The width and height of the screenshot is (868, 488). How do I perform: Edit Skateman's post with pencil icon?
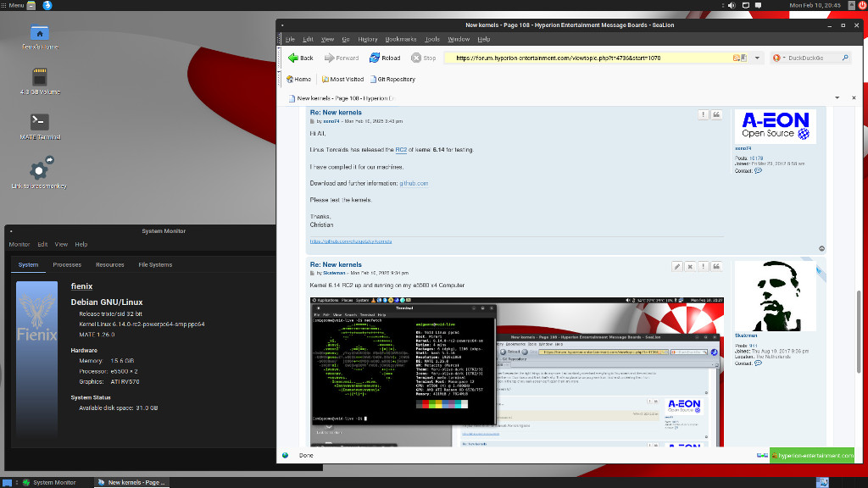pyautogui.click(x=676, y=267)
